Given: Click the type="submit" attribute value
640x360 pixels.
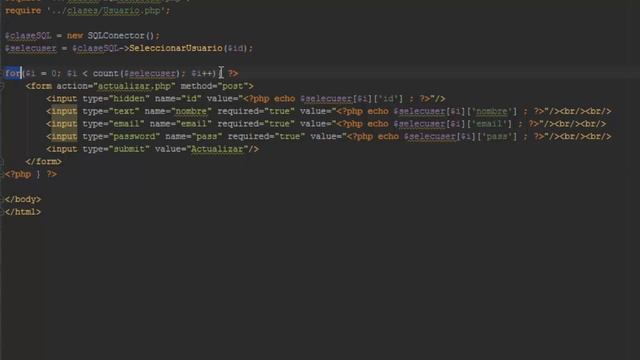Looking at the screenshot, I should pyautogui.click(x=129, y=149).
